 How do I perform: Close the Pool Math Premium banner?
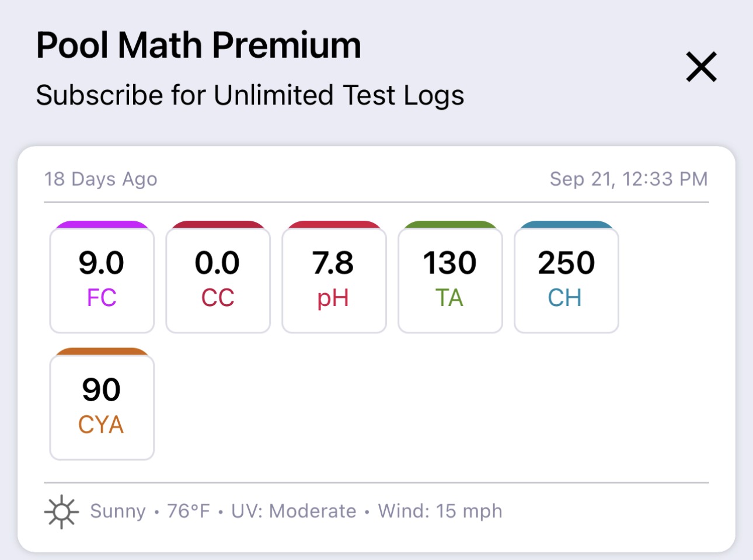[x=701, y=67]
